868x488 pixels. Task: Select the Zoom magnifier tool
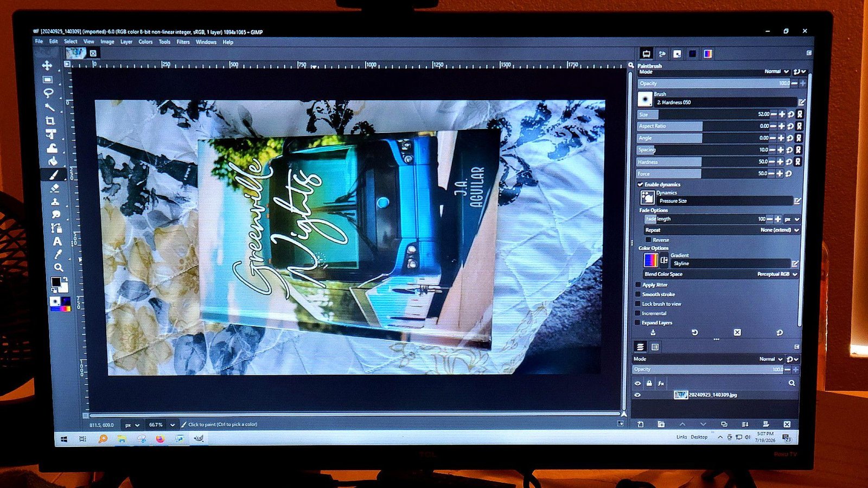58,267
